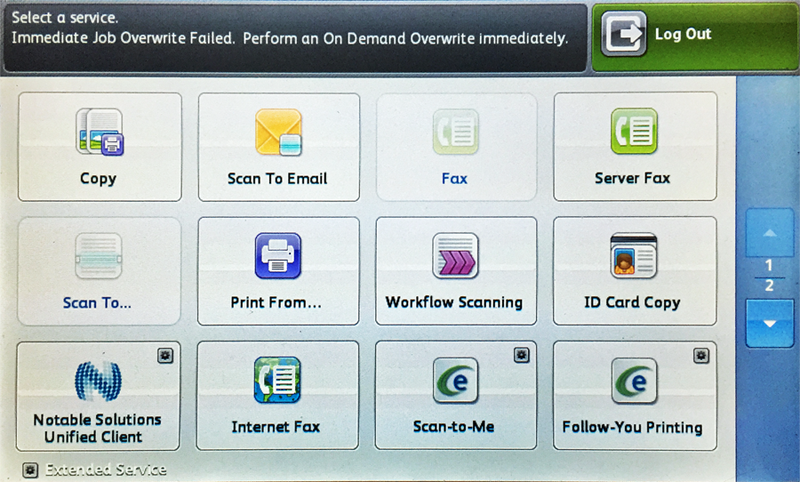Open the Copy service icon
This screenshot has height=482, width=800.
99,134
